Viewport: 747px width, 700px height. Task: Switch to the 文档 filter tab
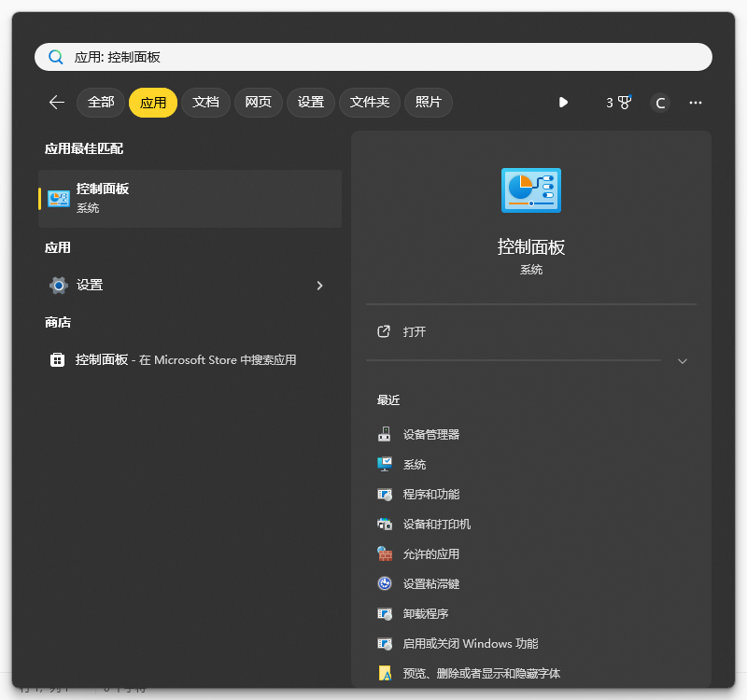[205, 103]
